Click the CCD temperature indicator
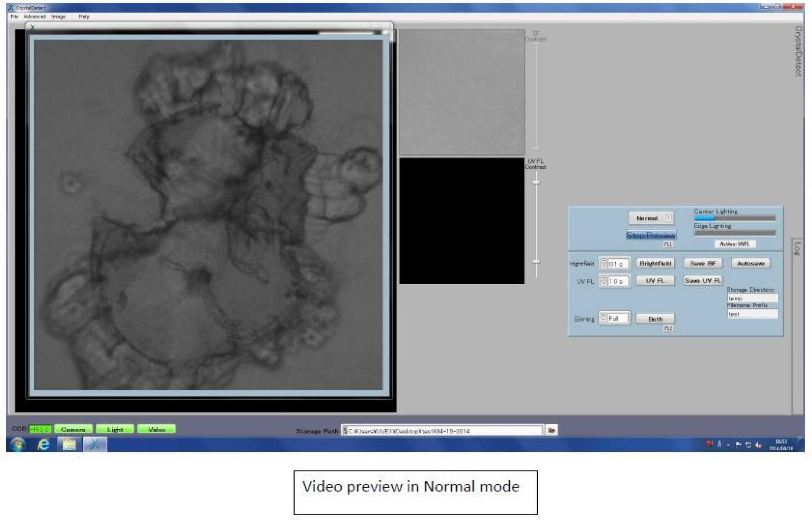 pyautogui.click(x=40, y=429)
